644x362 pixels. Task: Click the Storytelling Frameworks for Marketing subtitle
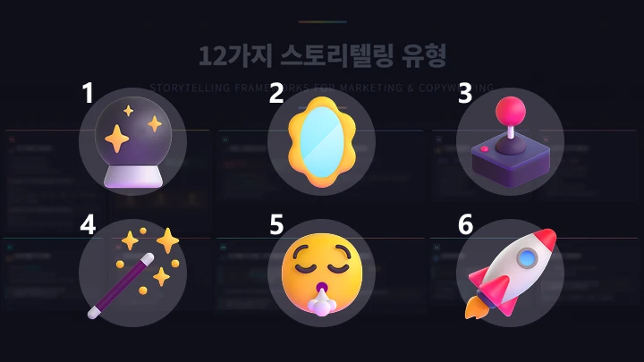click(x=322, y=88)
